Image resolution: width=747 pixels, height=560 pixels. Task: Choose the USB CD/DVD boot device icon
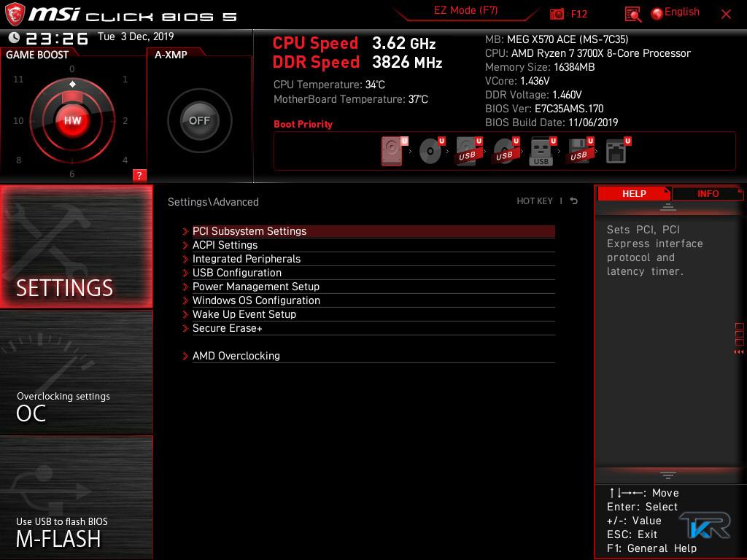[506, 151]
